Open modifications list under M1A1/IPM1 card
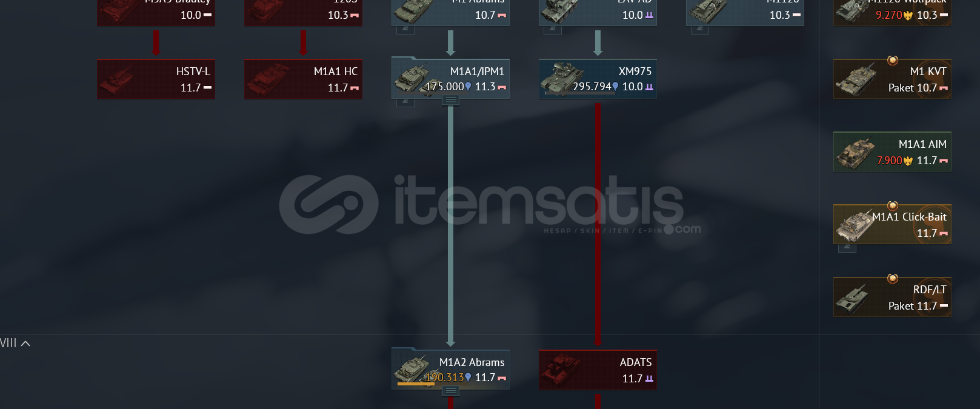The height and width of the screenshot is (409, 980). (x=450, y=101)
